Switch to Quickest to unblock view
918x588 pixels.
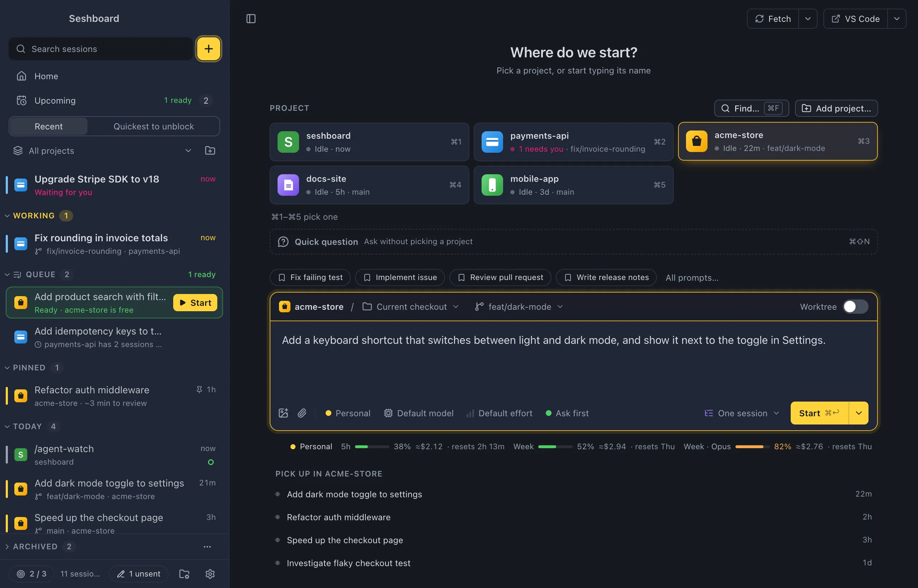point(153,126)
